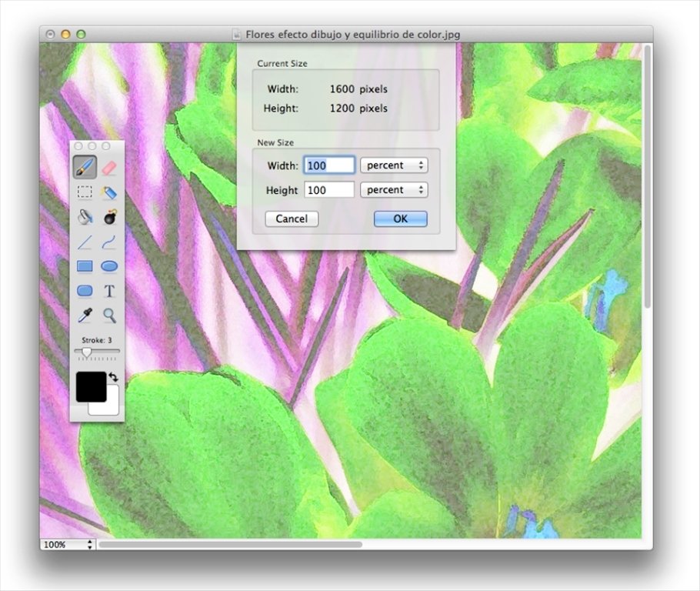Open the black foreground color swatch

pos(91,387)
